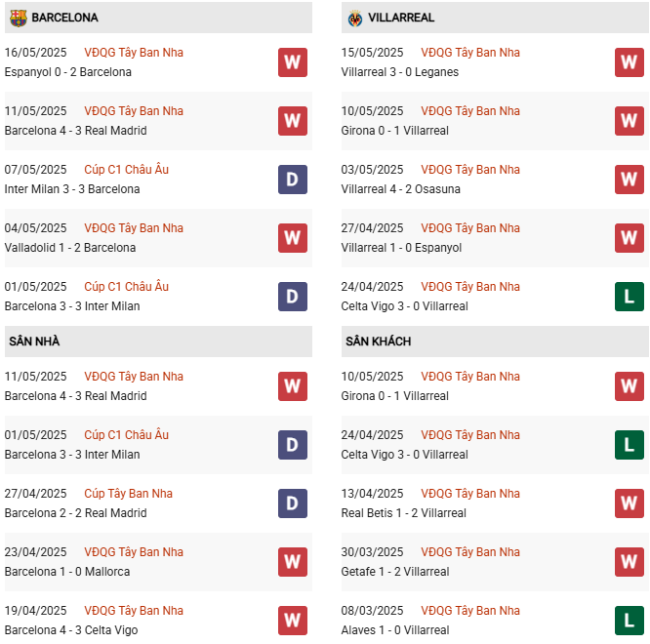Screen dimensions: 650x644
Task: Select the SÂN KHÁCH section header
Action: pos(495,342)
